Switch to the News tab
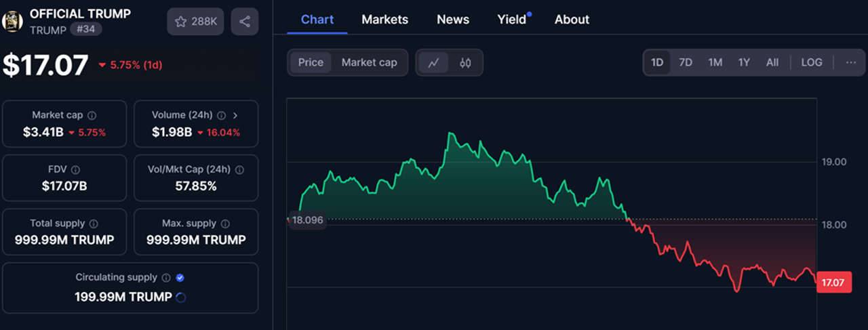Screen dimensions: 868x330 (x=453, y=20)
